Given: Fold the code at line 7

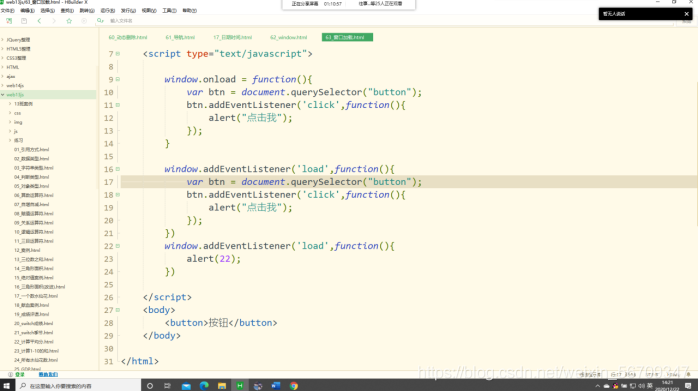Looking at the screenshot, I should click(x=118, y=54).
